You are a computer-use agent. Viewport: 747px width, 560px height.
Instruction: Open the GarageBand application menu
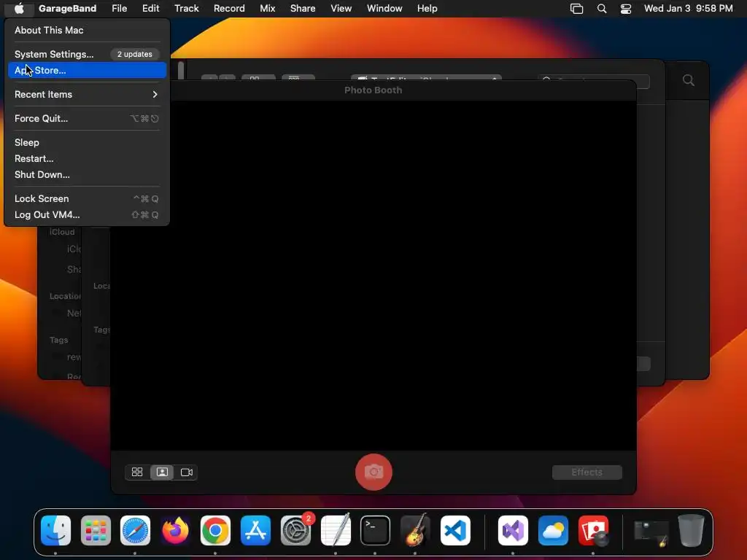[67, 8]
